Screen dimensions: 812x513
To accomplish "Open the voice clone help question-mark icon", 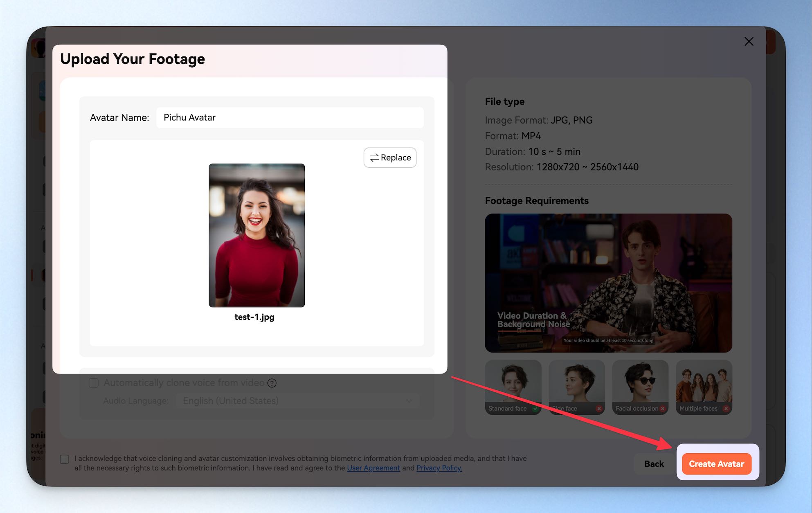I will pos(272,383).
